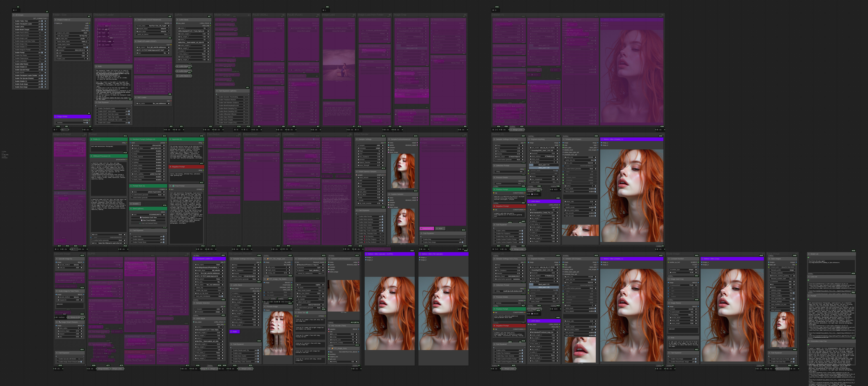Open the extension dropdown in Save Images
Image resolution: width=868 pixels, height=386 pixels.
tap(782, 282)
